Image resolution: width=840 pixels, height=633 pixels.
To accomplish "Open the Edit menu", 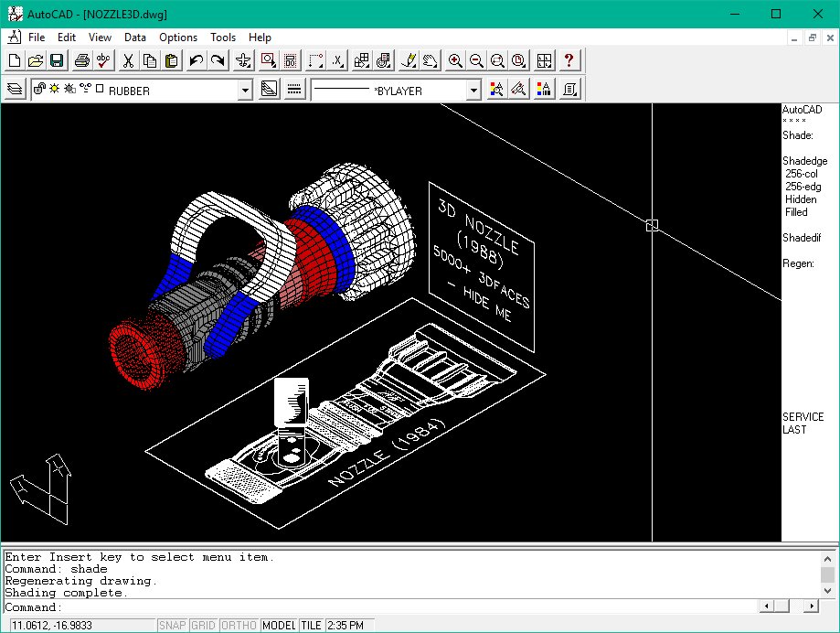I will point(67,38).
